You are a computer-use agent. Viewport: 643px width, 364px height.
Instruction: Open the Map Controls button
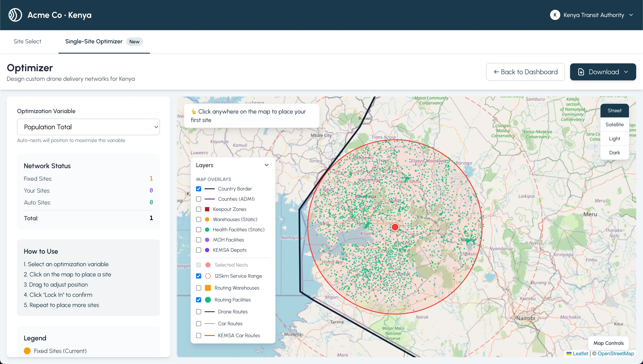tap(608, 343)
